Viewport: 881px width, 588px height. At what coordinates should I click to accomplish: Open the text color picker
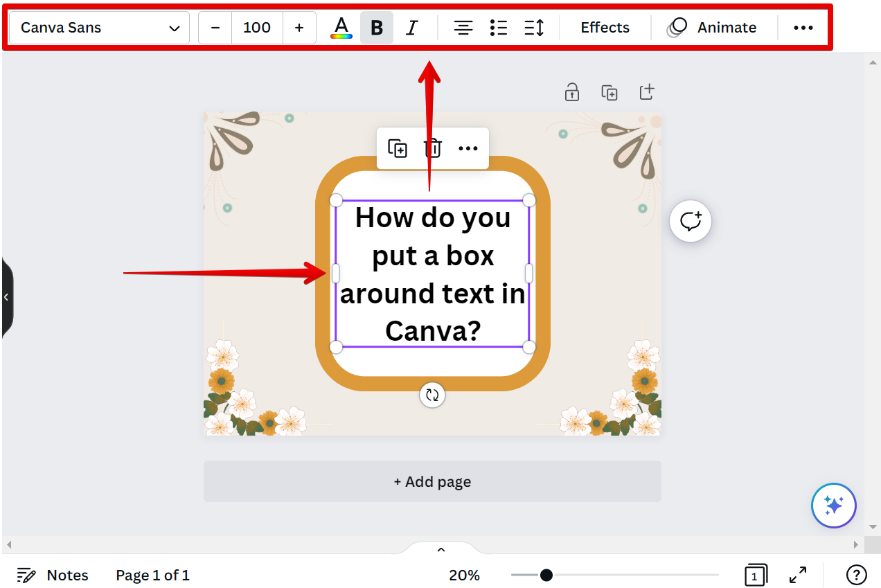(341, 28)
